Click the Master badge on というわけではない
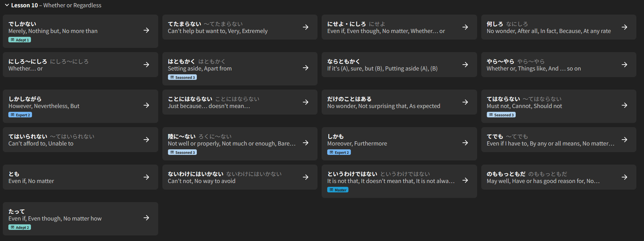The height and width of the screenshot is (241, 644). 338,190
